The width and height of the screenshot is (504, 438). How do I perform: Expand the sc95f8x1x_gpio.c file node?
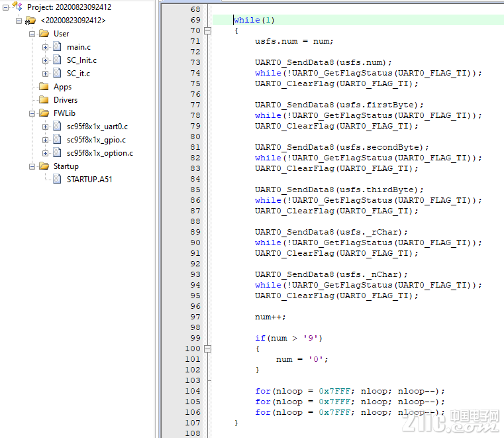coord(45,140)
